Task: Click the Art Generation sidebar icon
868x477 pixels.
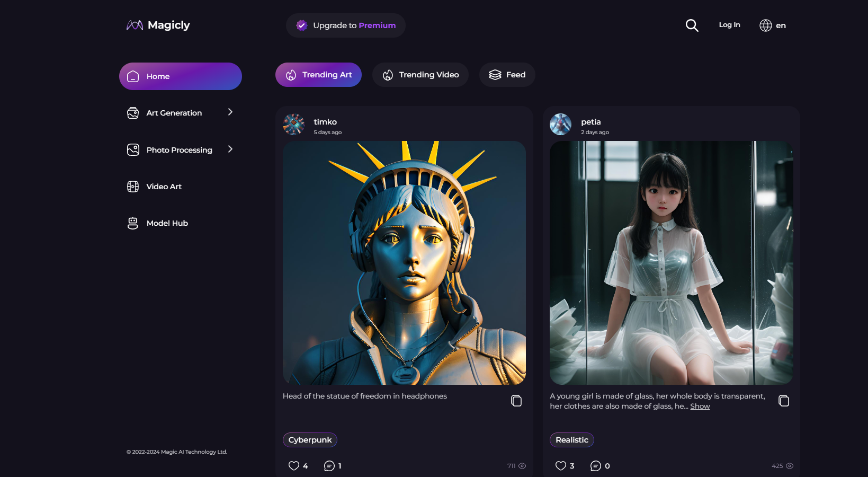Action: click(x=133, y=113)
